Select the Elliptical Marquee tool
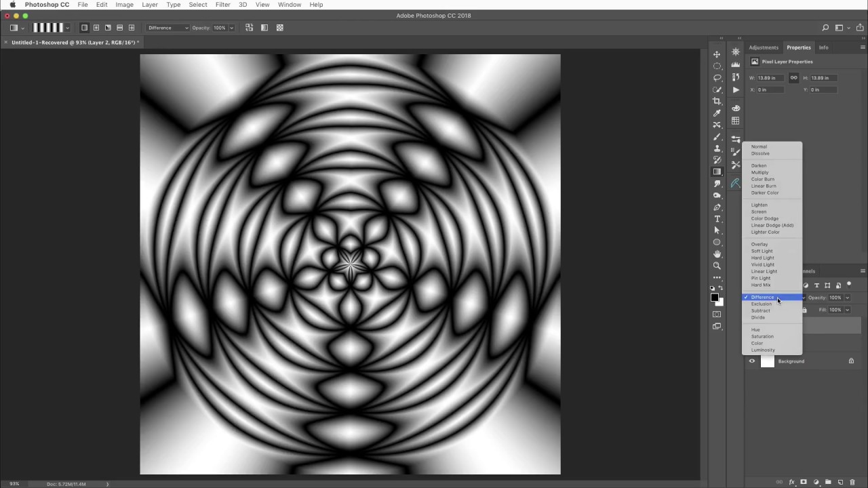Image resolution: width=868 pixels, height=488 pixels. 717,66
